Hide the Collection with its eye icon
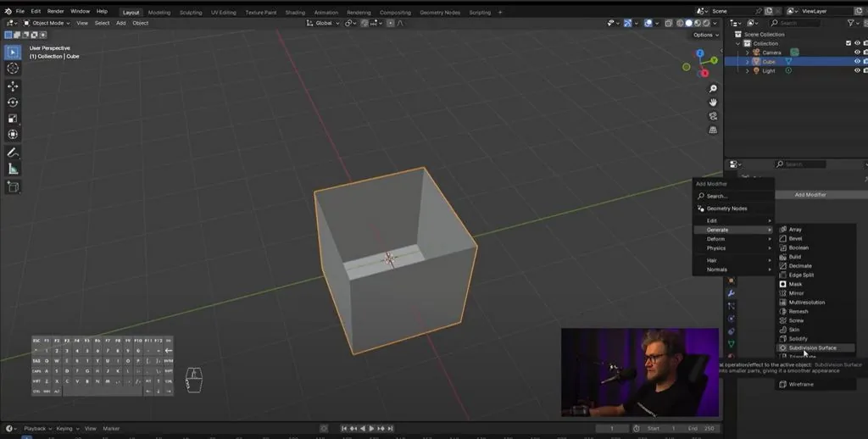This screenshot has width=868, height=439. [x=858, y=43]
